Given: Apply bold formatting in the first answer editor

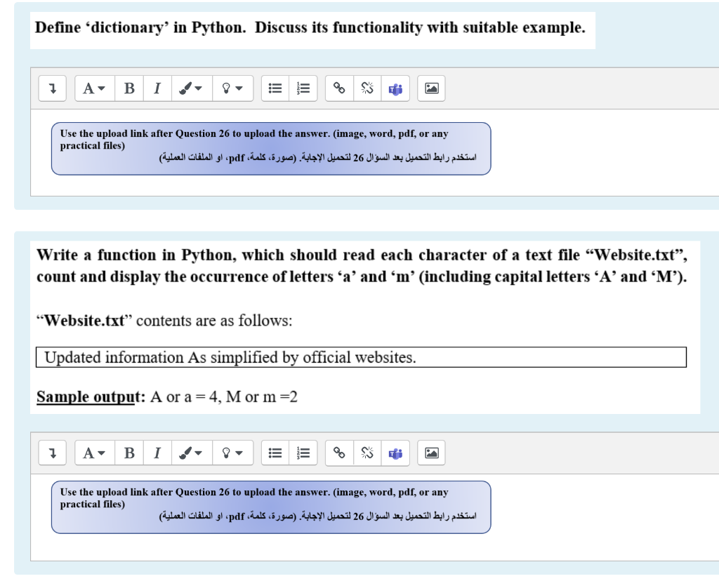Looking at the screenshot, I should tap(129, 88).
